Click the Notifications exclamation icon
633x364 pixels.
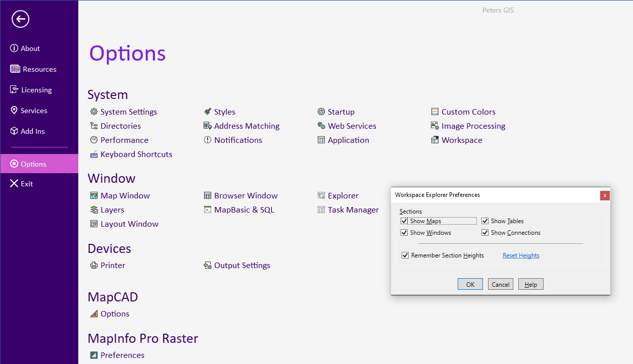[208, 140]
